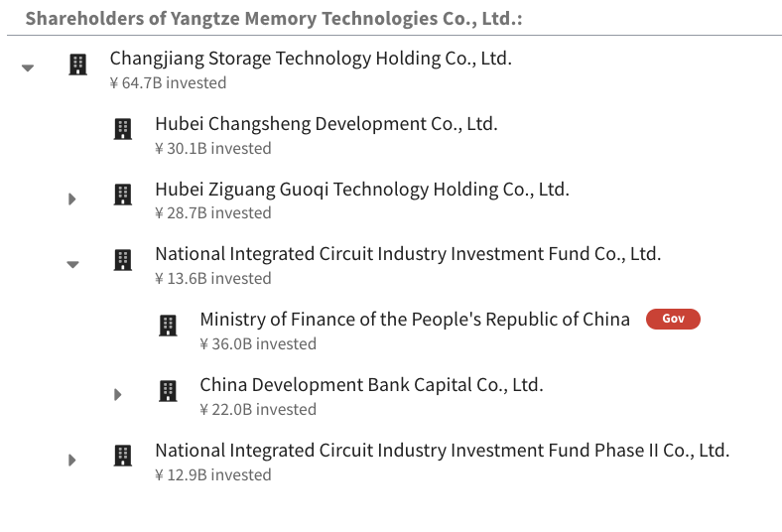The image size is (782, 532).
Task: Click building icon beside Hubei Changsheng Development
Action: (123, 129)
